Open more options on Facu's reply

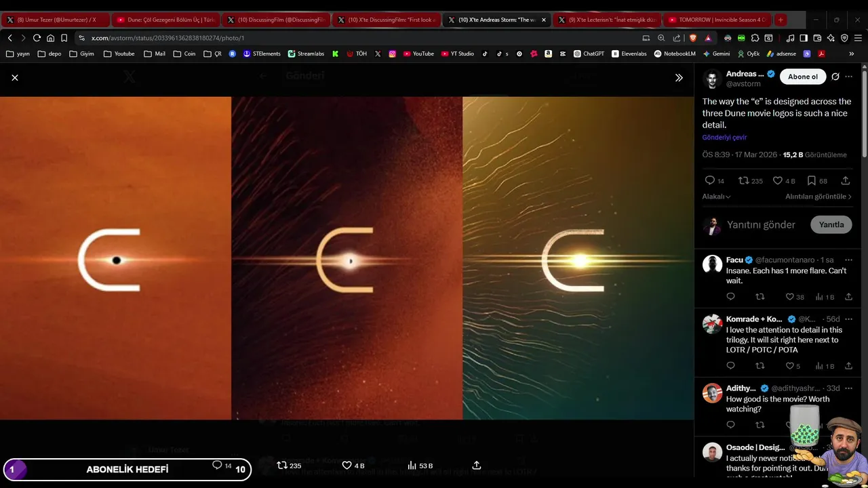pyautogui.click(x=848, y=260)
